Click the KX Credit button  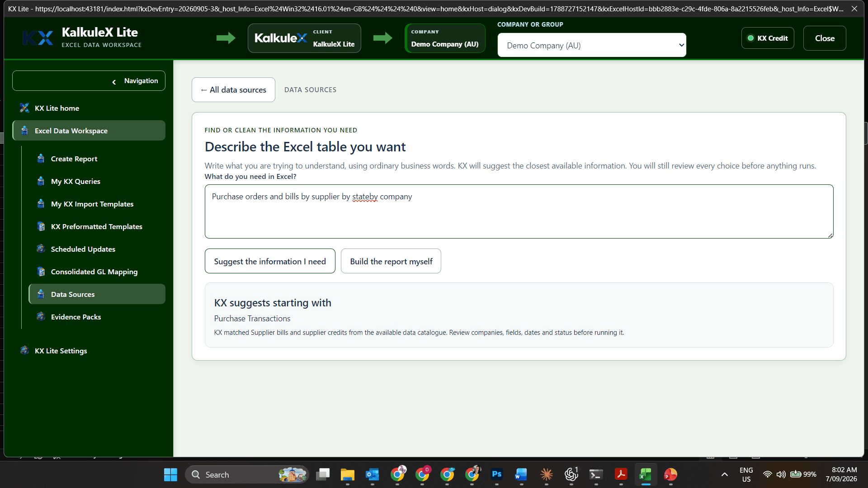point(768,38)
